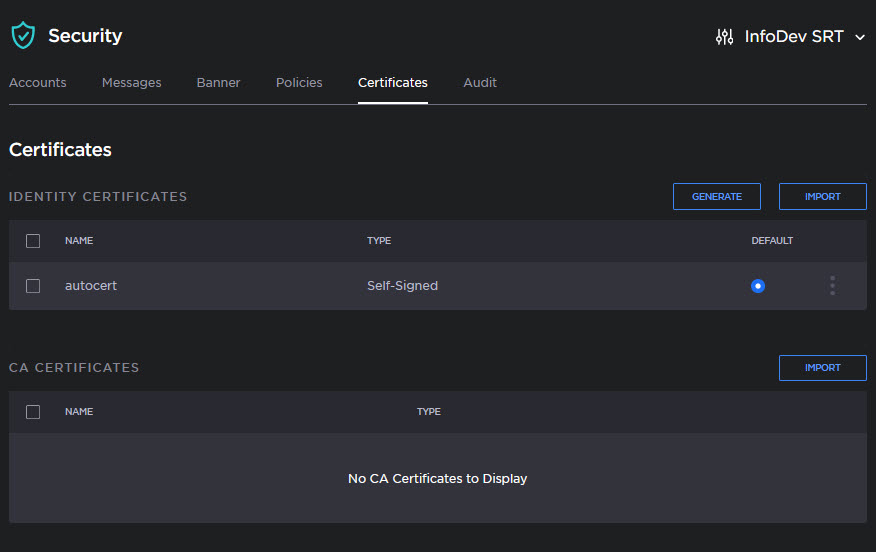Toggle the select-all checkbox in CA Certificates header
Viewport: 876px width, 552px height.
pyautogui.click(x=33, y=412)
